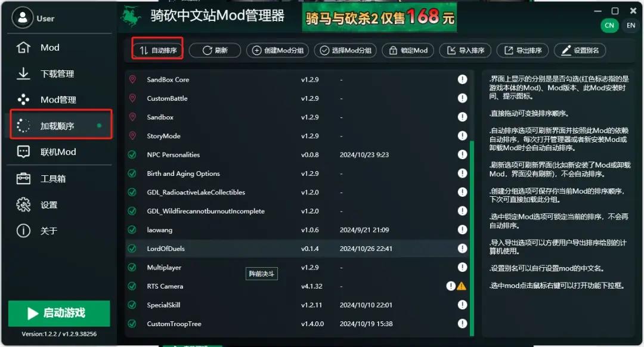Toggle CustomTroopTree mod checkmark
This screenshot has height=347, width=644.
[132, 324]
